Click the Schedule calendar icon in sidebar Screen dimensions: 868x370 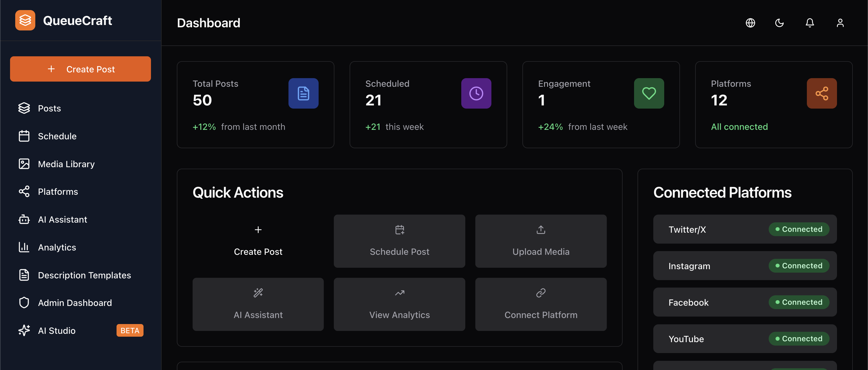(24, 136)
